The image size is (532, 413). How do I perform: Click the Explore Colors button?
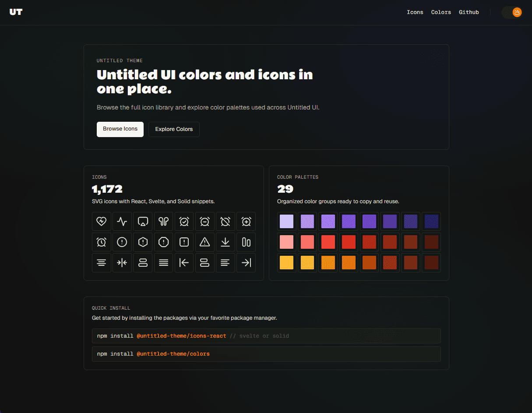[174, 129]
